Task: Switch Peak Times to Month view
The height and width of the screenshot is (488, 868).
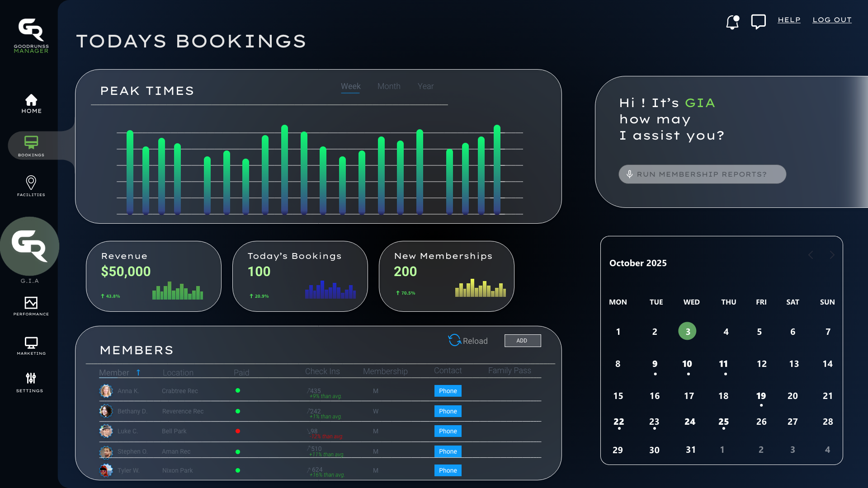Action: coord(389,86)
